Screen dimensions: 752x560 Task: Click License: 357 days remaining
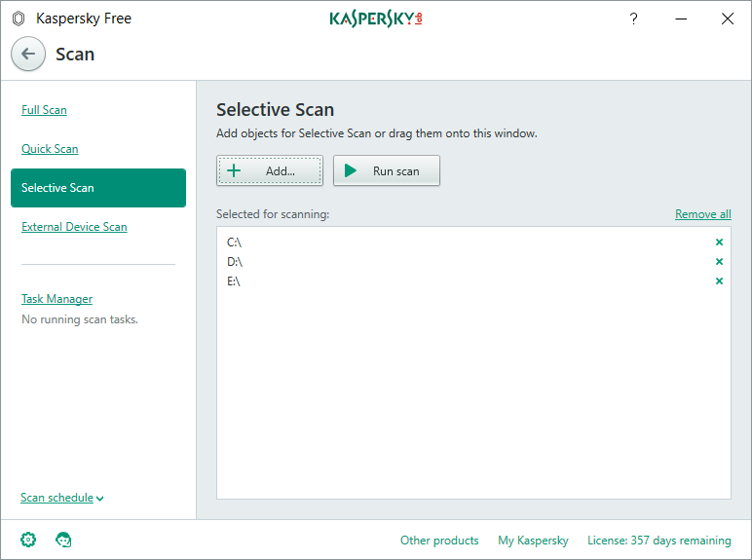click(659, 541)
